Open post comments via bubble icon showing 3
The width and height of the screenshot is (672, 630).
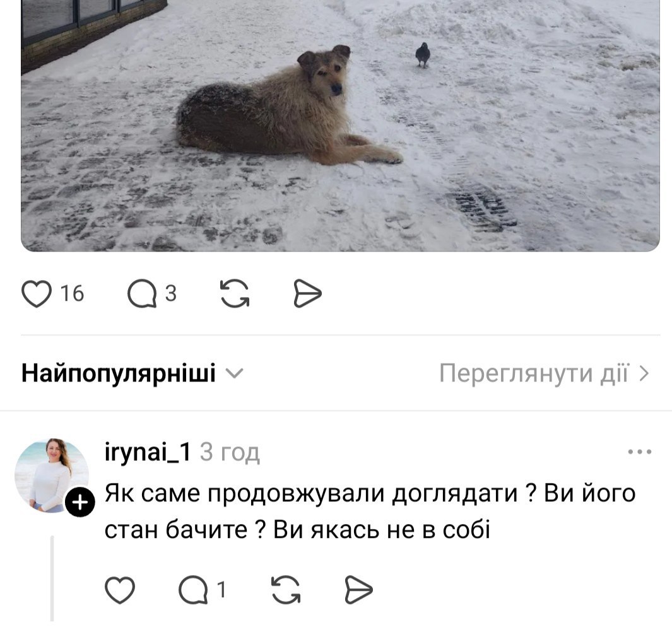tap(142, 293)
